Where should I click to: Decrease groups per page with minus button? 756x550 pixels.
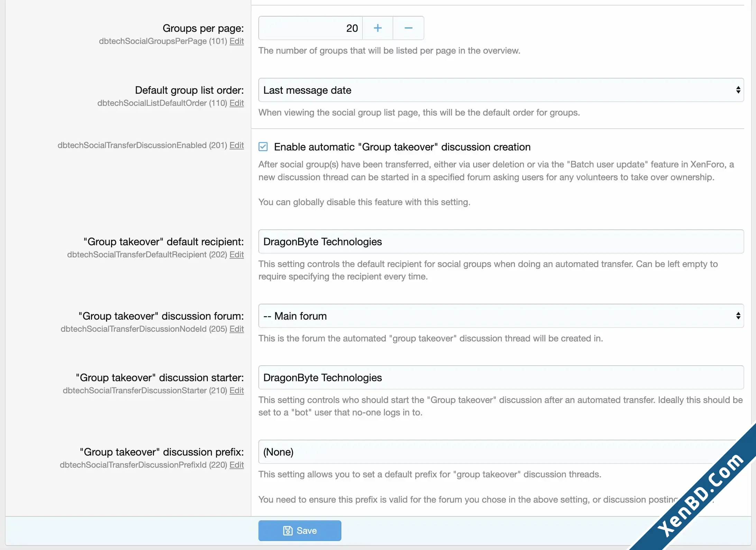[x=408, y=28]
